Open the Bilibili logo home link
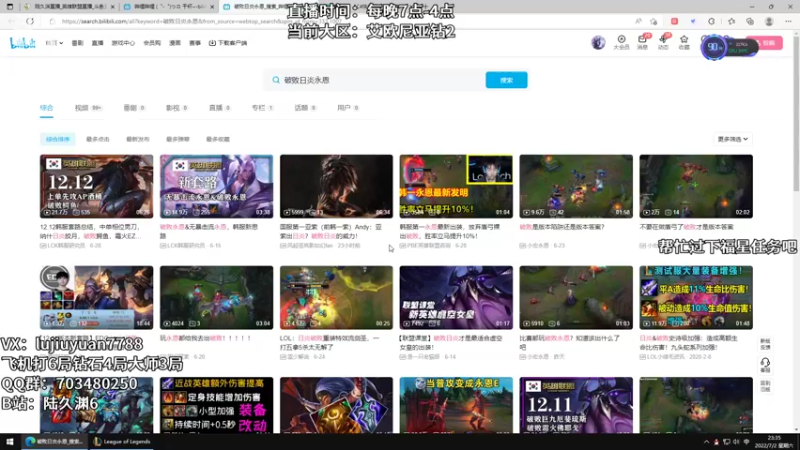 (22, 43)
